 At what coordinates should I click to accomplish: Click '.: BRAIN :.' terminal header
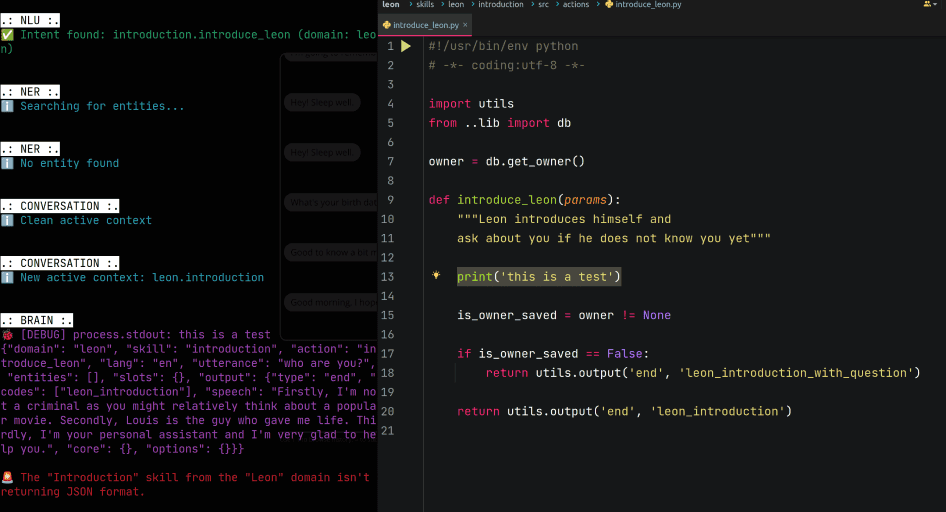37,320
